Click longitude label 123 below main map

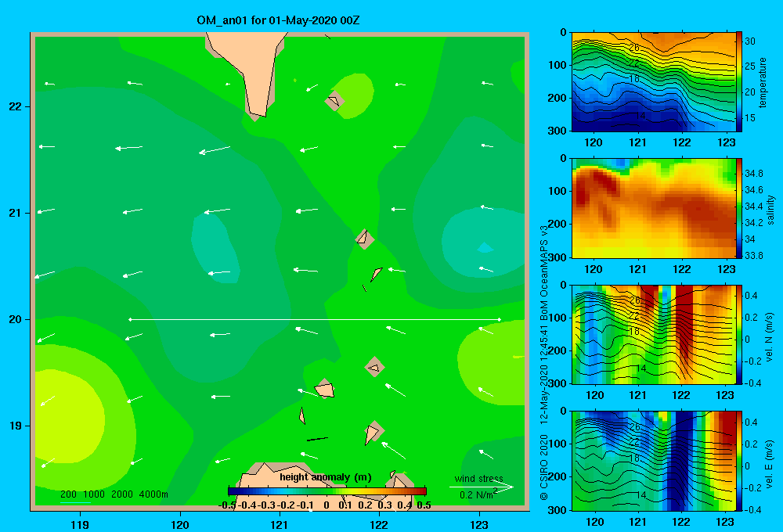479,524
